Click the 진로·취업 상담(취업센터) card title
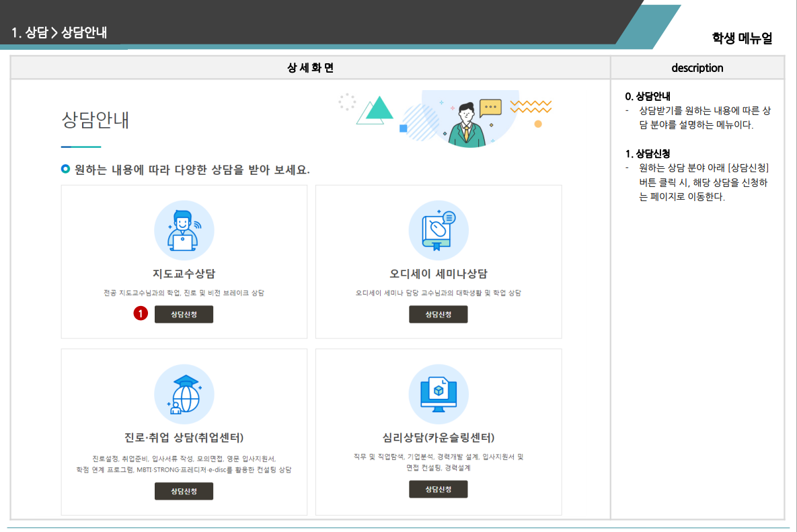This screenshot has height=532, width=797. tap(184, 437)
